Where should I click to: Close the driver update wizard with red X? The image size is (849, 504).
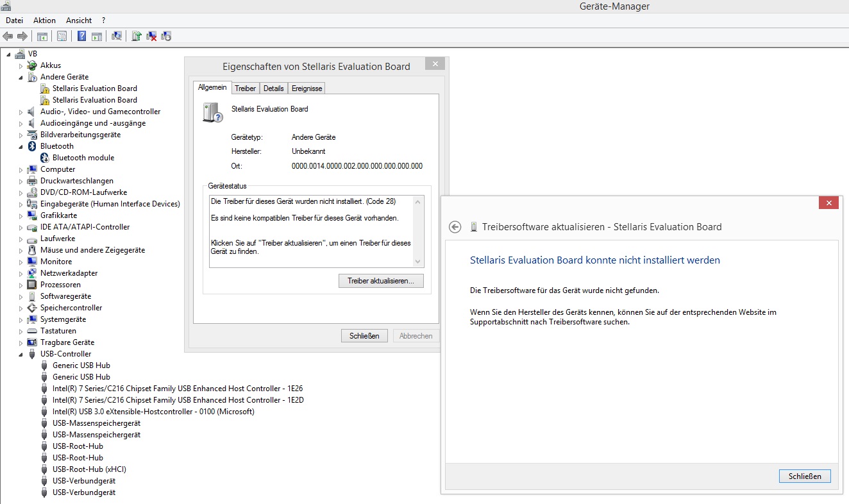click(x=829, y=203)
